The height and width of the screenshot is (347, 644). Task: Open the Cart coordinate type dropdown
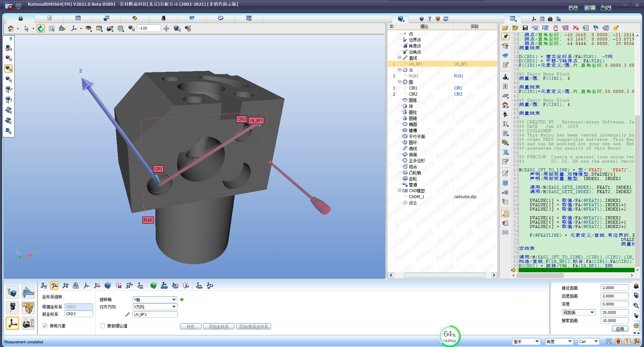tap(589, 342)
